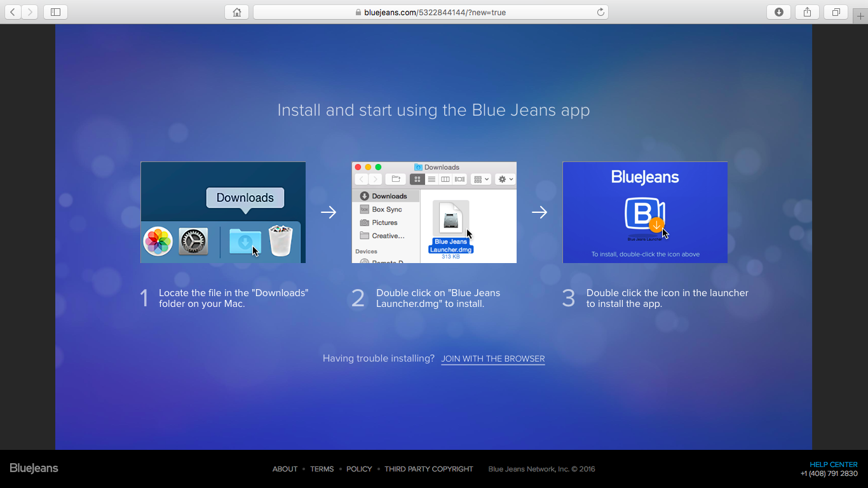Focus the bluejeans.com address bar
The height and width of the screenshot is (488, 868).
pos(431,12)
